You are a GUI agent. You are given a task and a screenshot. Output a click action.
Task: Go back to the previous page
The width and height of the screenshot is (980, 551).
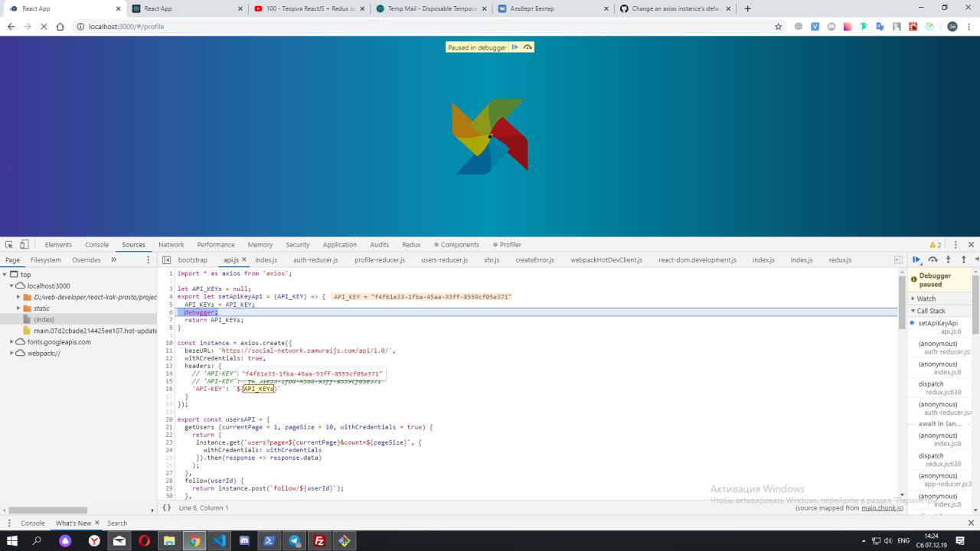(11, 26)
